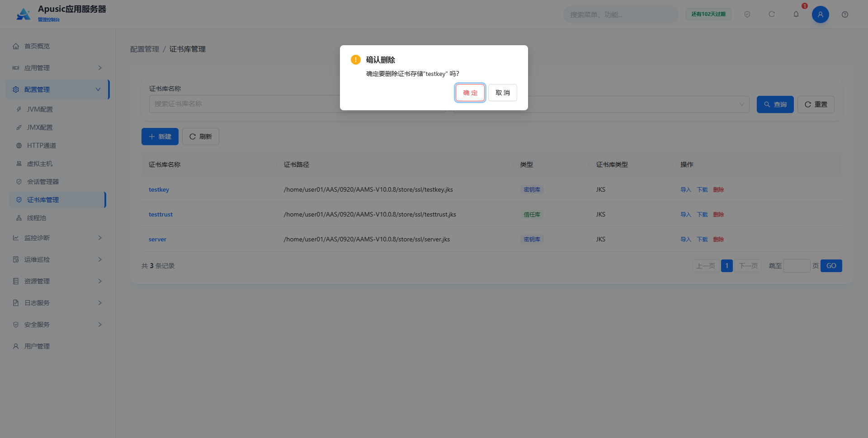Open the testkey keystore link
Screen dimensions: 868x438
coord(159,189)
